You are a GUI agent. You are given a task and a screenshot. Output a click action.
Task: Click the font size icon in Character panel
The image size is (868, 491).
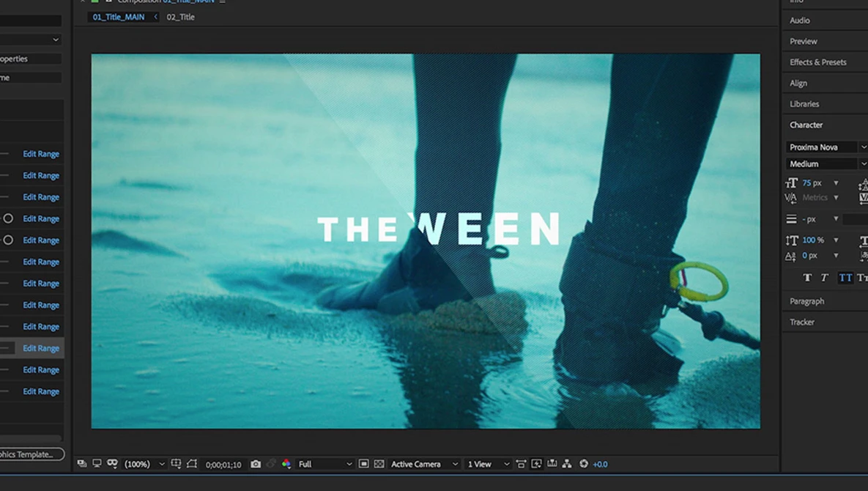[x=791, y=182]
